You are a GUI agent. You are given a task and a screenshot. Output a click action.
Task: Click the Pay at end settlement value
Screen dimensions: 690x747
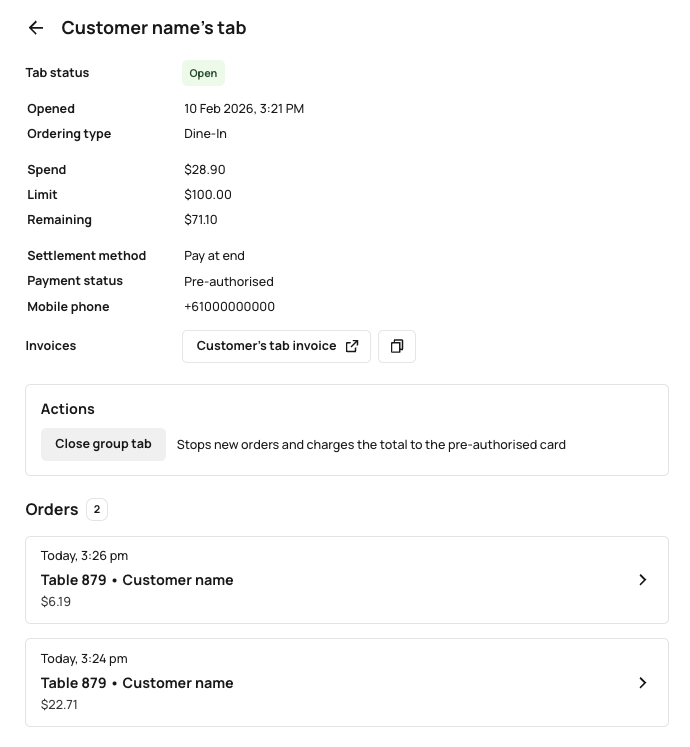(214, 256)
